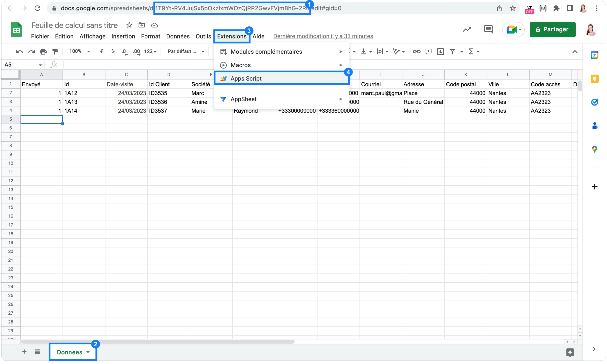Open the Insertion menu

point(123,36)
